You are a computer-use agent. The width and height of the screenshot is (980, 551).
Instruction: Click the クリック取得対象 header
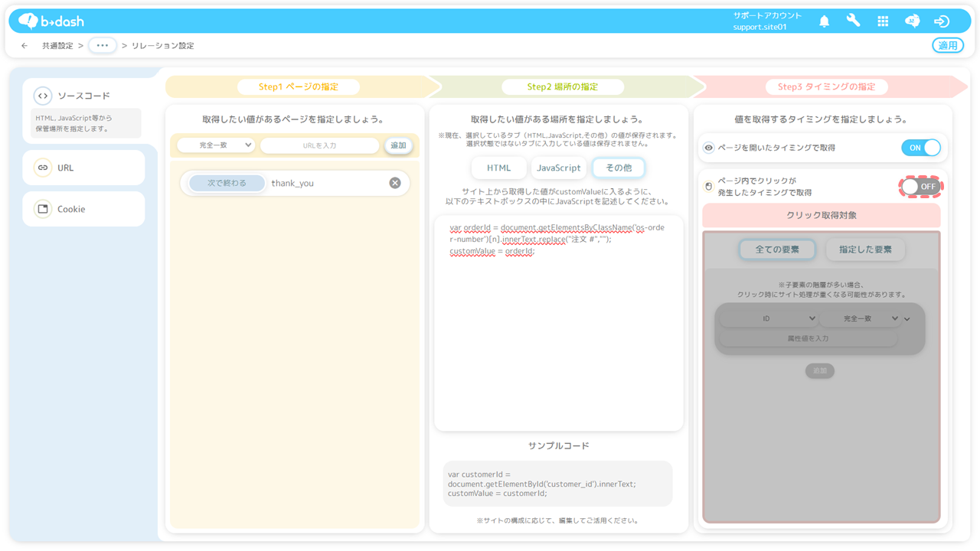(x=822, y=215)
